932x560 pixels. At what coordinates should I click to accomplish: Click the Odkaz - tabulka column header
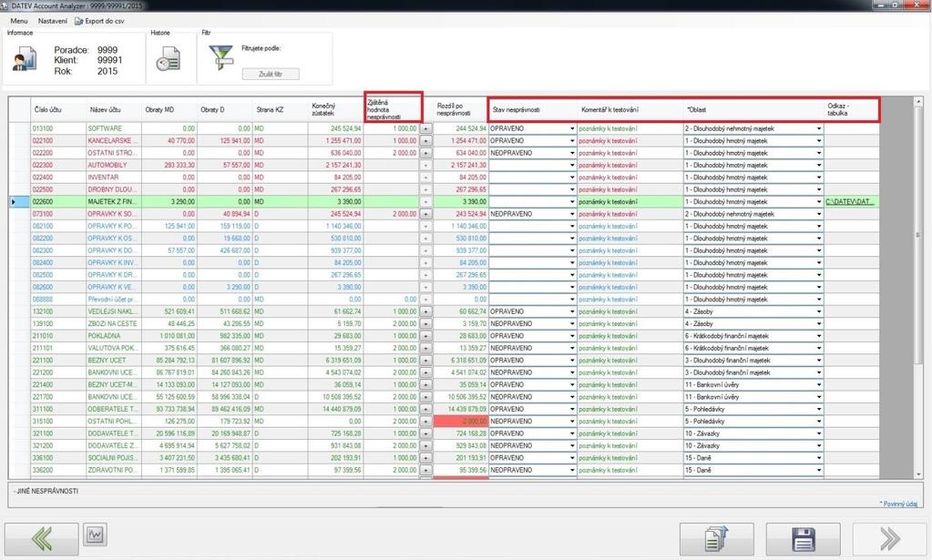click(x=851, y=110)
